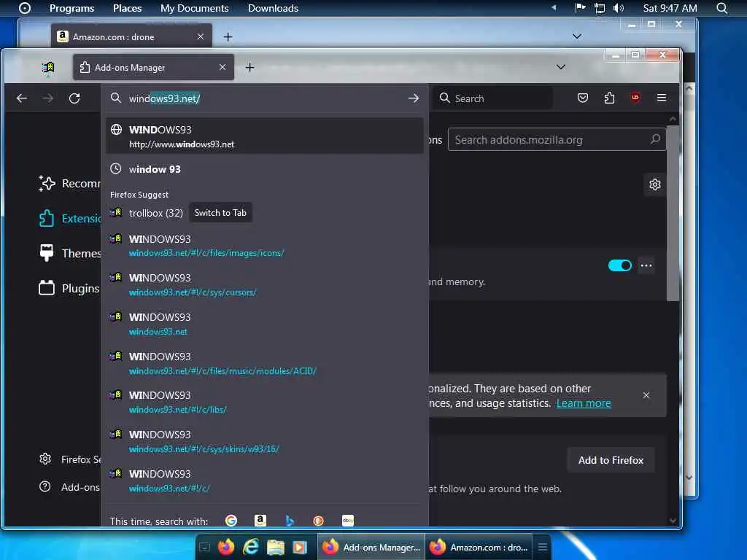747x560 pixels.
Task: Open Firefox Settings in the sidebar
Action: click(x=71, y=459)
